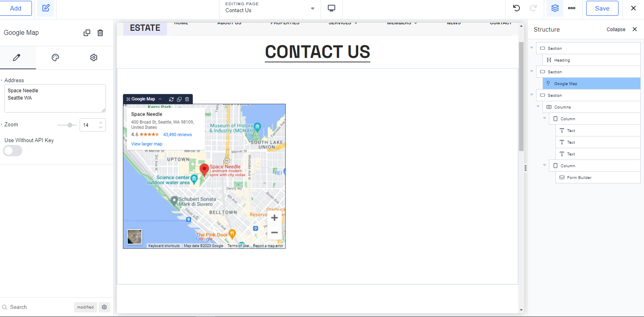Adjust the Zoom slider handle
This screenshot has height=317, width=644.
pyautogui.click(x=70, y=125)
